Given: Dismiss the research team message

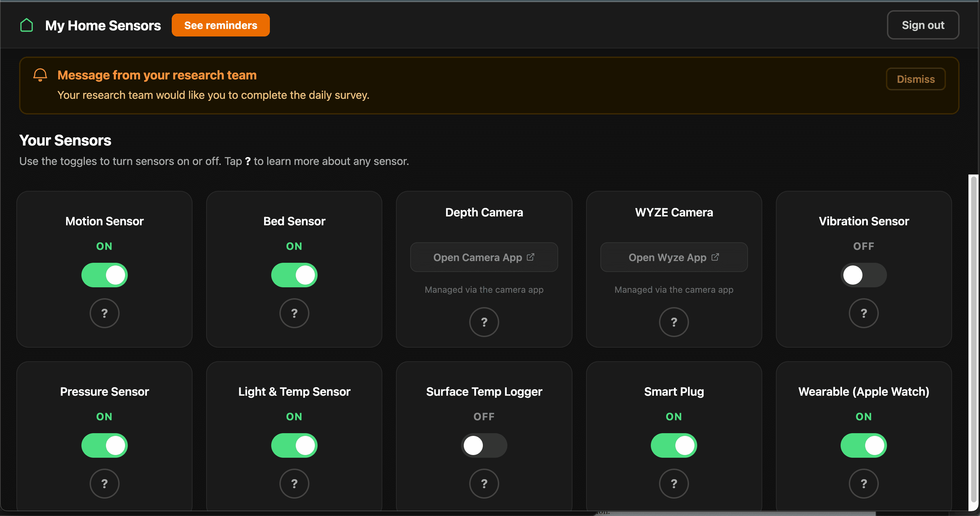Looking at the screenshot, I should (x=916, y=79).
